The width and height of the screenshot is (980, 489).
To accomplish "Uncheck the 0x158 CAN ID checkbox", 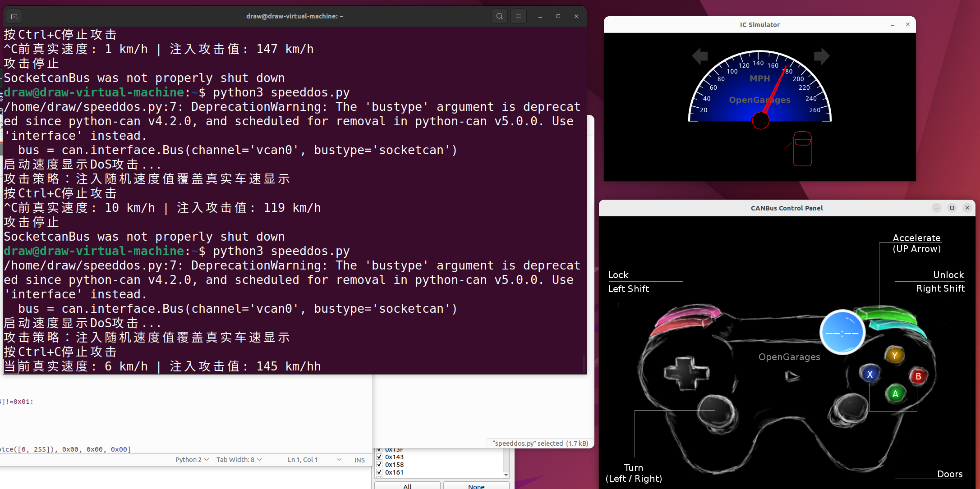I will [x=379, y=465].
